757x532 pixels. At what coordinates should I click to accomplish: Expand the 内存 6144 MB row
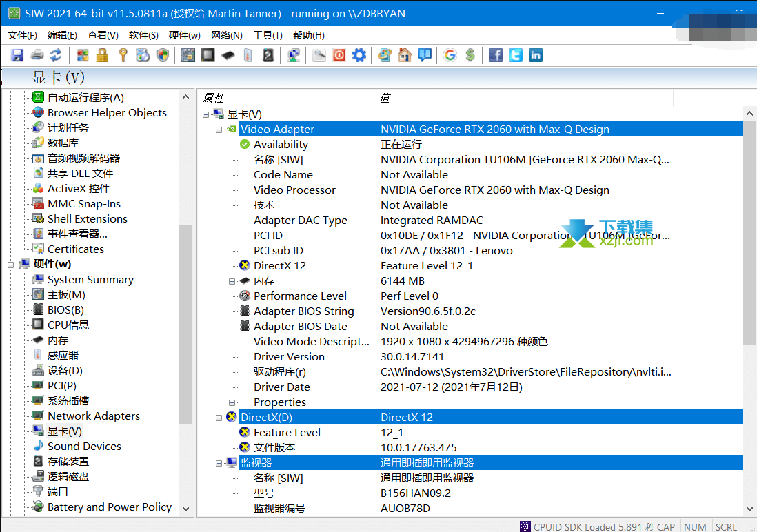click(x=232, y=281)
